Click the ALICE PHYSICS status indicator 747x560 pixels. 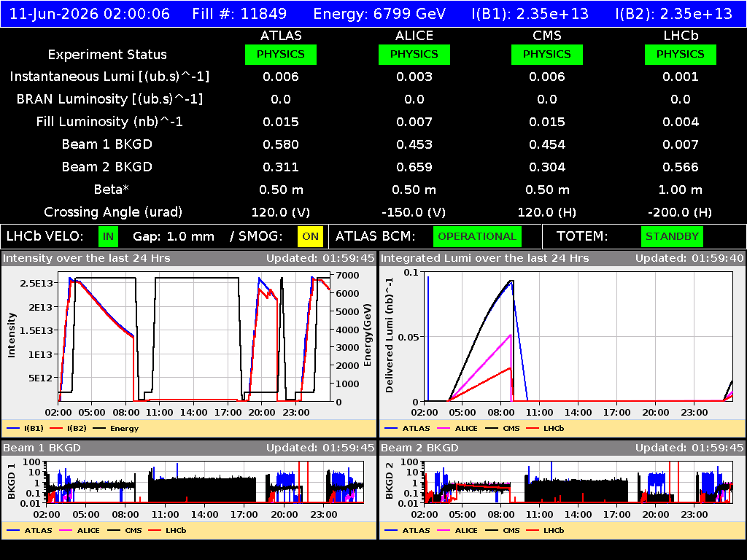(x=414, y=54)
